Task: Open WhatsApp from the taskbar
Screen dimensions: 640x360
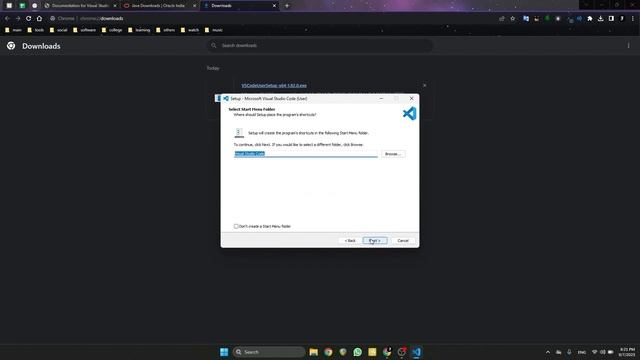Action: (x=358, y=352)
